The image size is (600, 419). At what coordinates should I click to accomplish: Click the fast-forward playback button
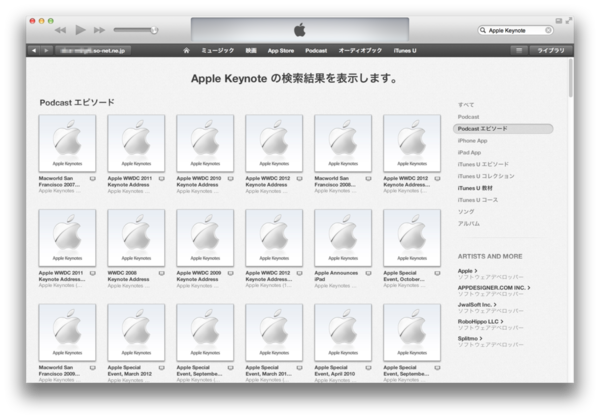coord(99,30)
